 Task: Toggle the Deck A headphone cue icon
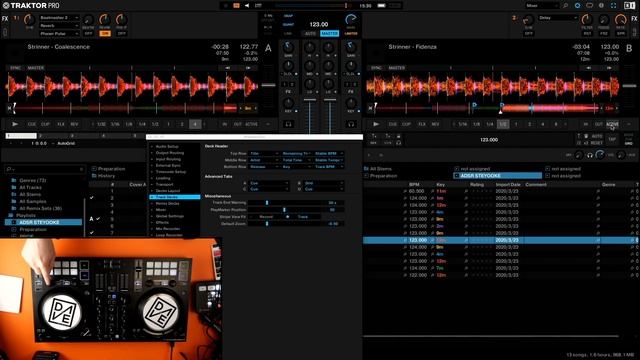[289, 124]
